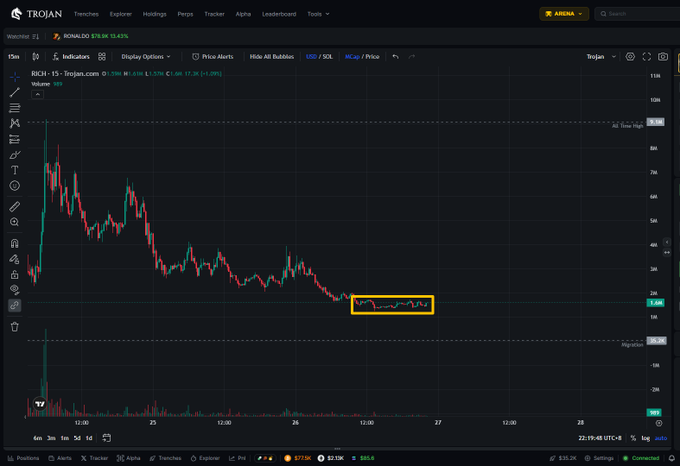The width and height of the screenshot is (680, 466).
Task: Go to Holdings page
Action: pyautogui.click(x=154, y=14)
